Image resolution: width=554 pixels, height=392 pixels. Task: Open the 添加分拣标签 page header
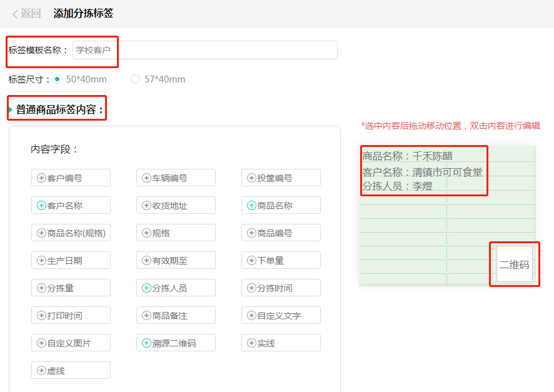click(83, 13)
